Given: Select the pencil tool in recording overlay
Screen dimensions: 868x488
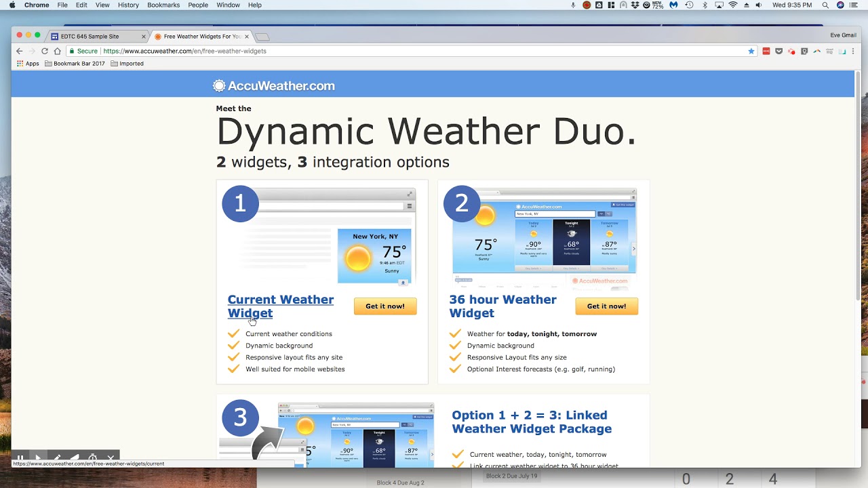Looking at the screenshot, I should point(57,458).
